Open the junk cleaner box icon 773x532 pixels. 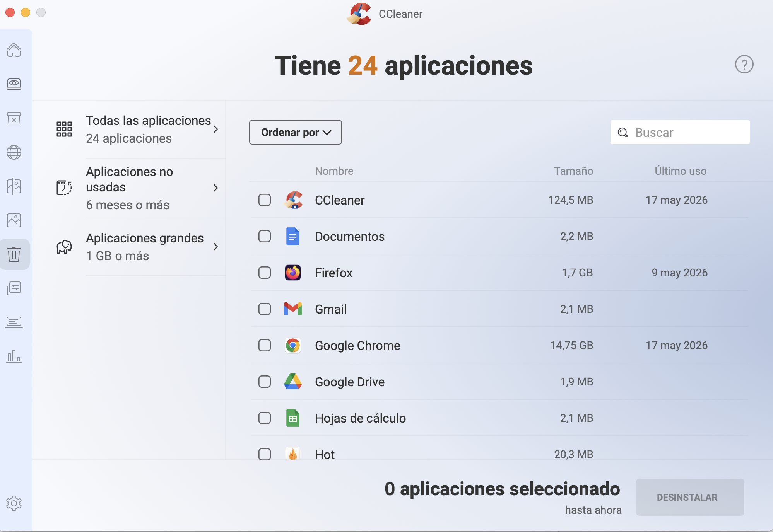tap(14, 118)
